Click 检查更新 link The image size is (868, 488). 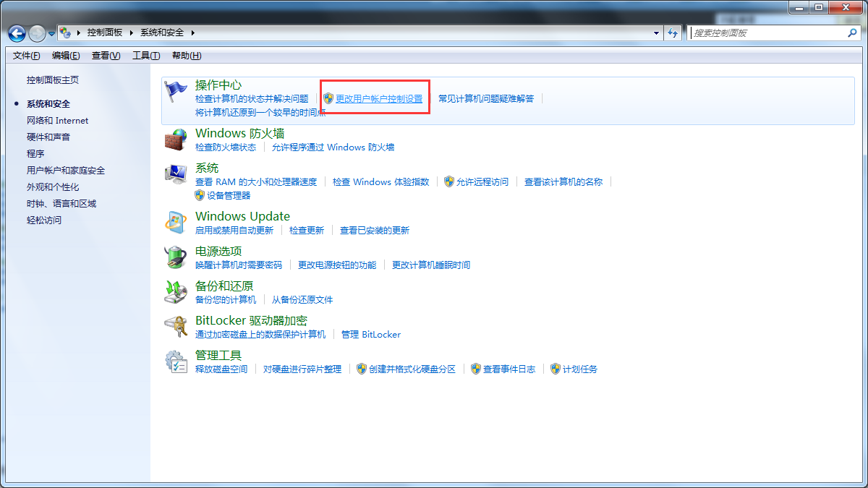(x=307, y=231)
